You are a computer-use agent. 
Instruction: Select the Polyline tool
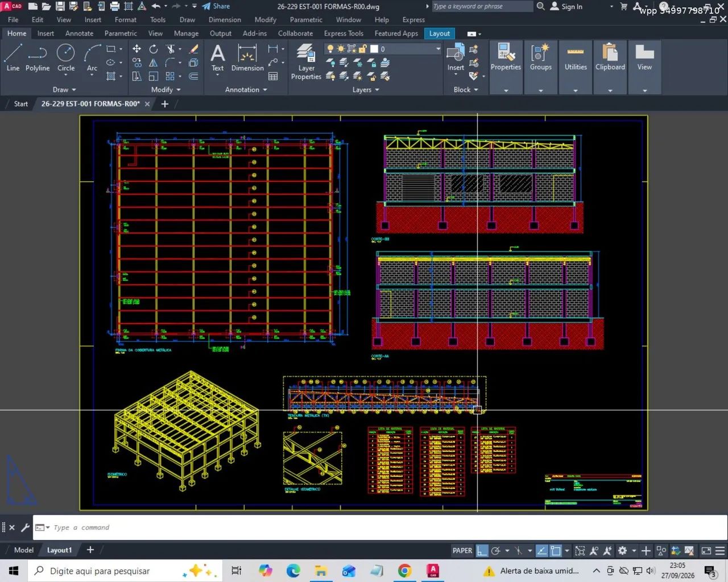pyautogui.click(x=38, y=57)
